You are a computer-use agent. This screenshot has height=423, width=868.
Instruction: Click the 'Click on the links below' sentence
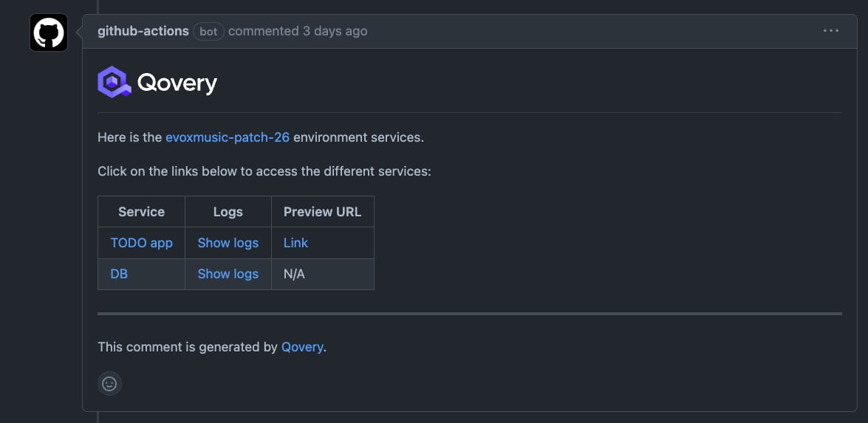tap(264, 171)
